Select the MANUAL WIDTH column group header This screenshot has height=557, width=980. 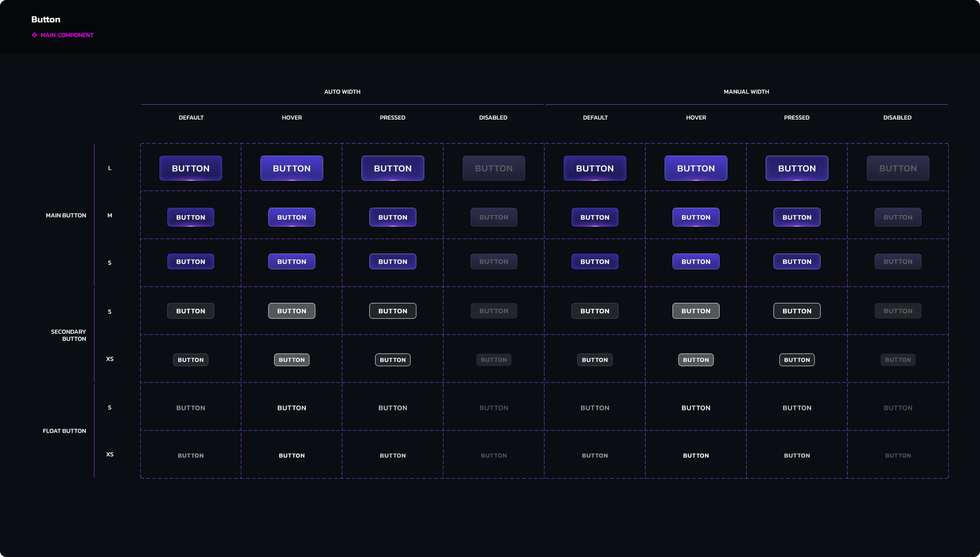pos(746,92)
